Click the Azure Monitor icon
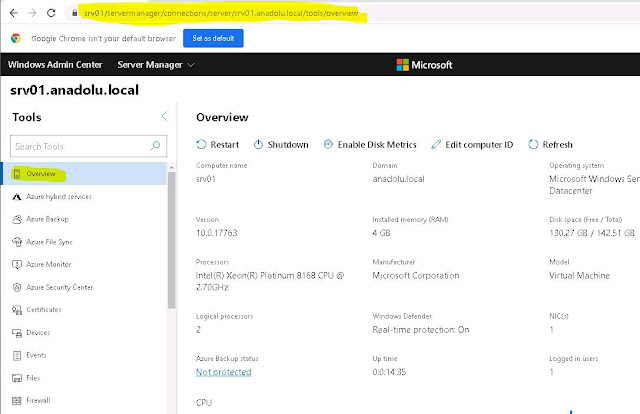The image size is (640, 414). (x=17, y=265)
